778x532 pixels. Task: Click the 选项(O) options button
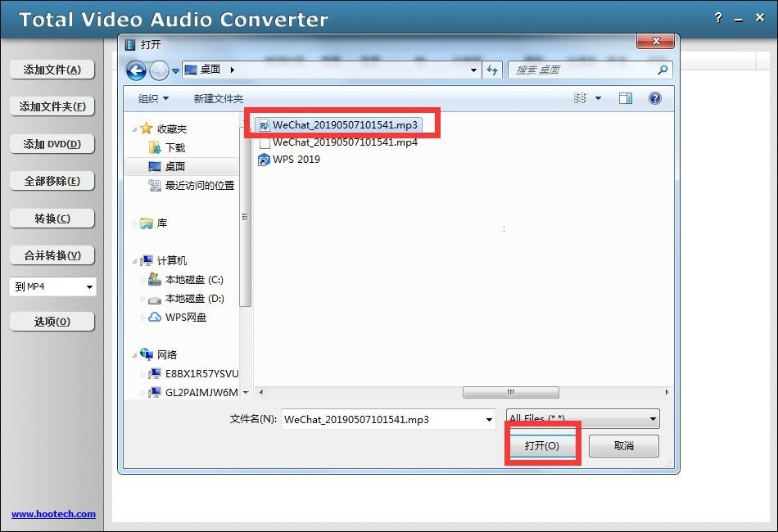coord(52,321)
